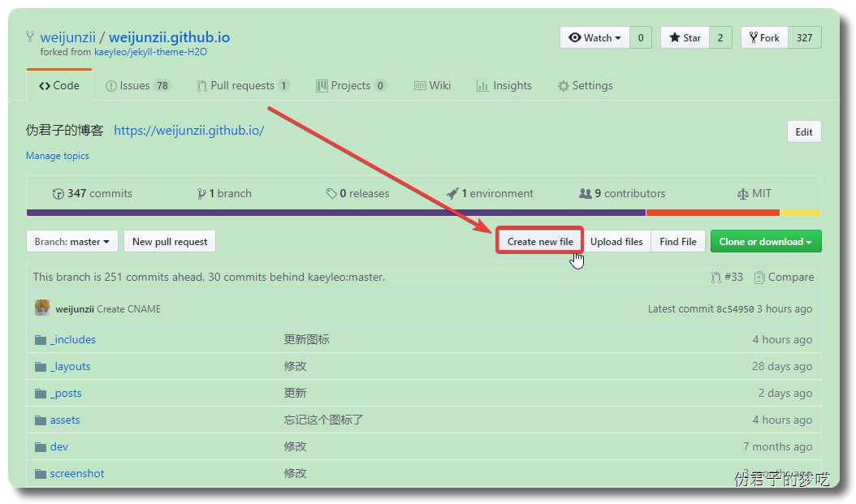Click the rocket icon beside 1 environment

(x=452, y=194)
